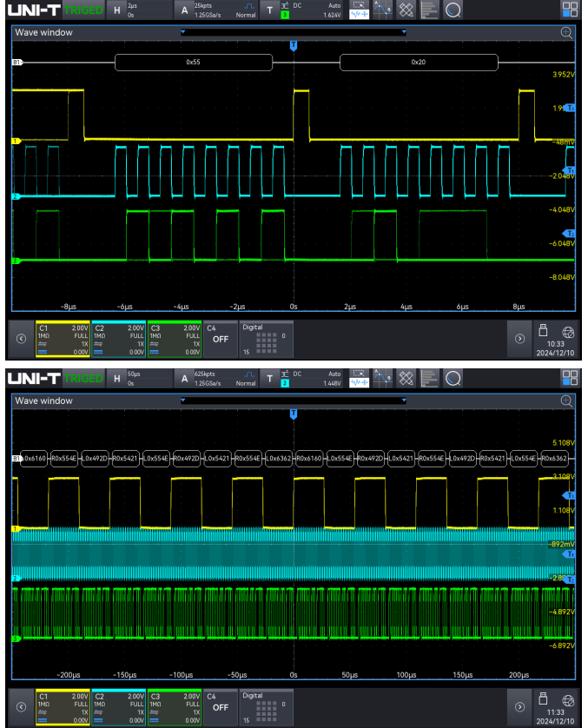Click the zoom magnifier in the 50µs Wave window
The height and width of the screenshot is (728, 588).
[566, 400]
